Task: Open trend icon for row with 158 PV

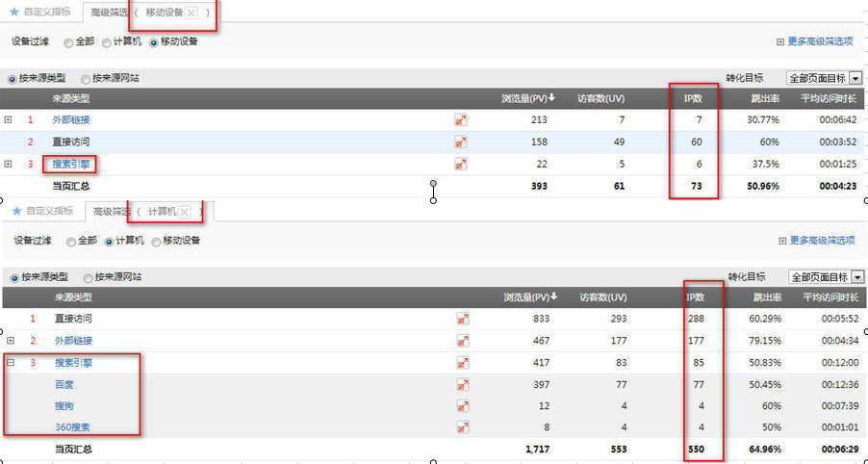Action: coord(461,142)
